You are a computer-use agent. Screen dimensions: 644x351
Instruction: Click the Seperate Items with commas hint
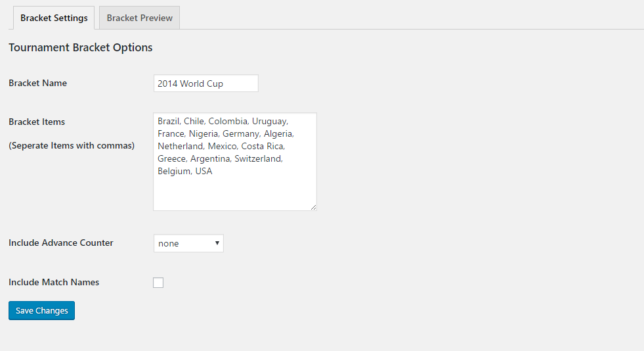[72, 145]
